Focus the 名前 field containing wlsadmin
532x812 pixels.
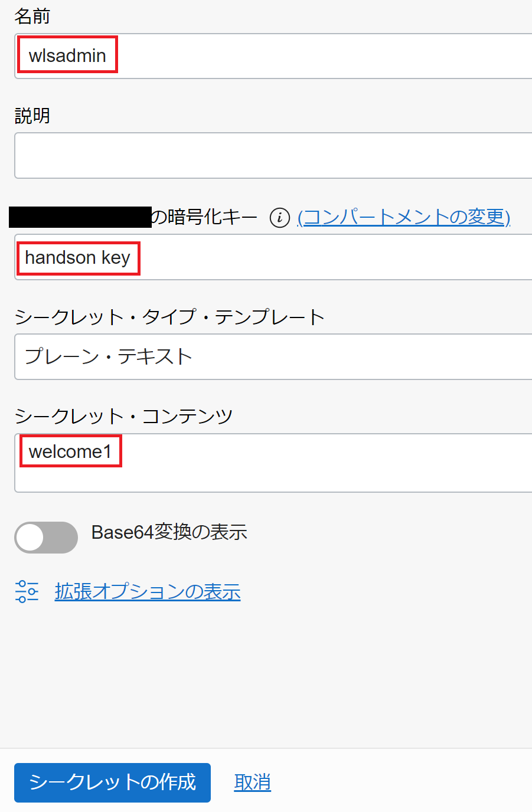click(x=273, y=56)
